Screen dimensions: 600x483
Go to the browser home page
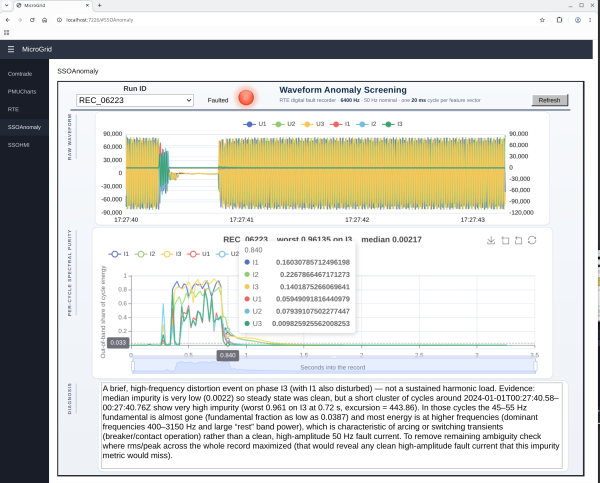[x=44, y=20]
